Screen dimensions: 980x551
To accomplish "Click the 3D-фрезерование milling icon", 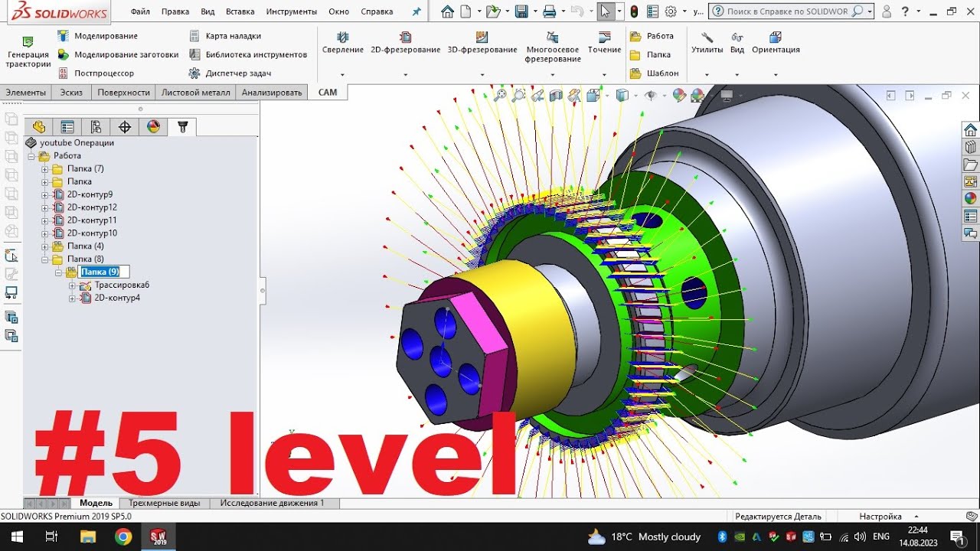I will pos(482,37).
